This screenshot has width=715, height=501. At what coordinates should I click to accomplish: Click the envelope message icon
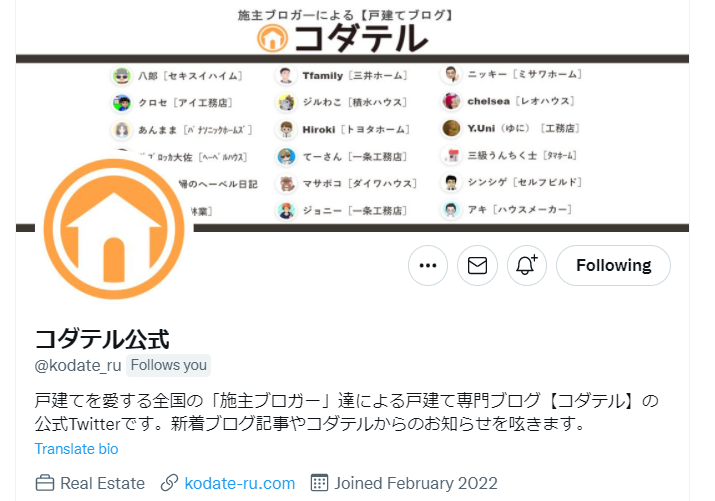(x=477, y=265)
